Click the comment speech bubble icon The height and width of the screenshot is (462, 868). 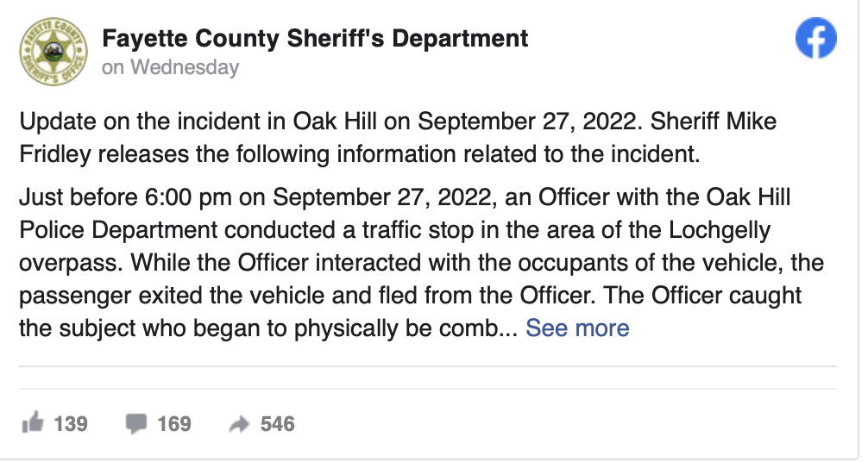click(135, 424)
